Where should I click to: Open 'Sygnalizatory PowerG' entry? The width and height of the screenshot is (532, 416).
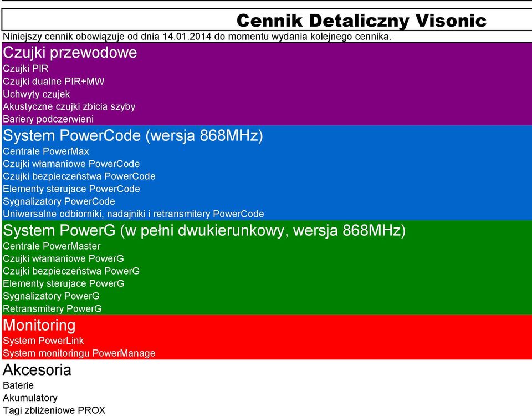pyautogui.click(x=51, y=296)
